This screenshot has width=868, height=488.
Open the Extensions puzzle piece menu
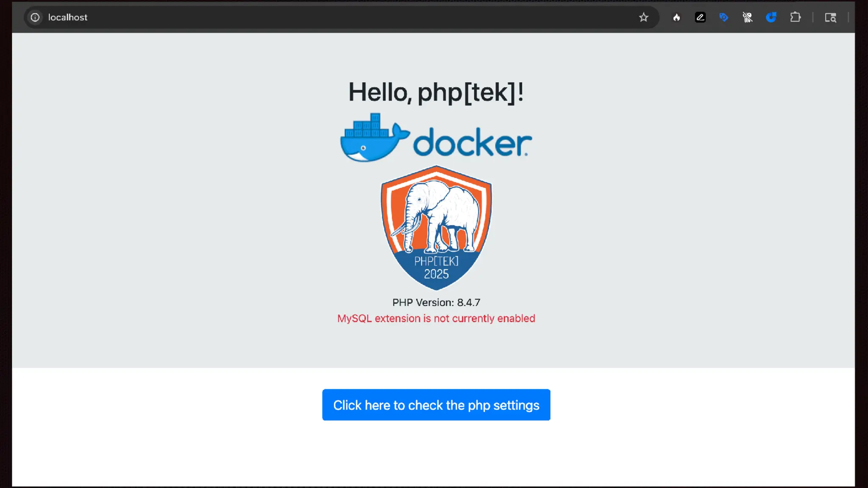[x=795, y=17]
